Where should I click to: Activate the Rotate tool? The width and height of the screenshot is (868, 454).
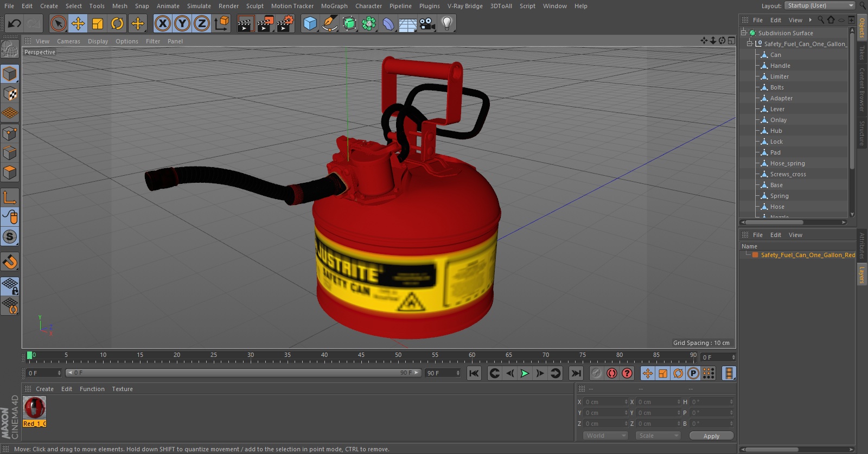[x=117, y=23]
